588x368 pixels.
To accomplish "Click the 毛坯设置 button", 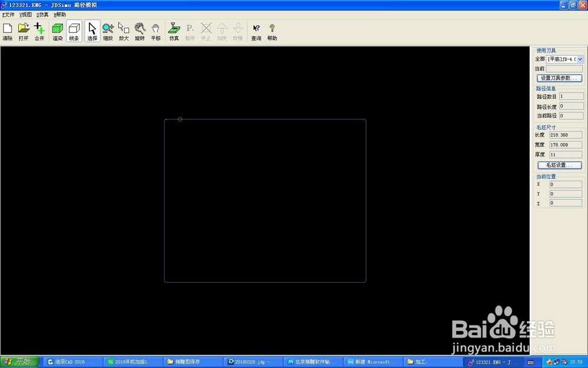I will [560, 165].
